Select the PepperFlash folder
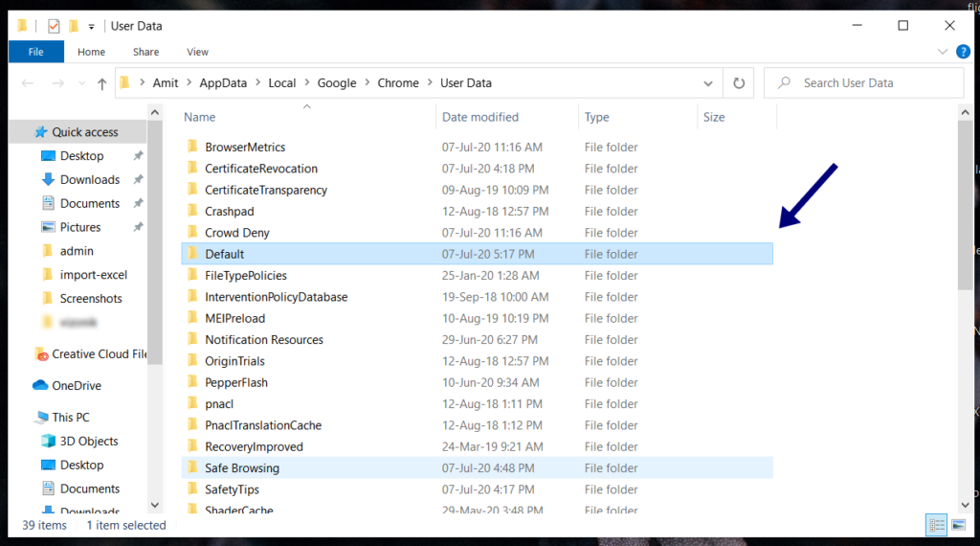This screenshot has height=546, width=980. pyautogui.click(x=477, y=382)
